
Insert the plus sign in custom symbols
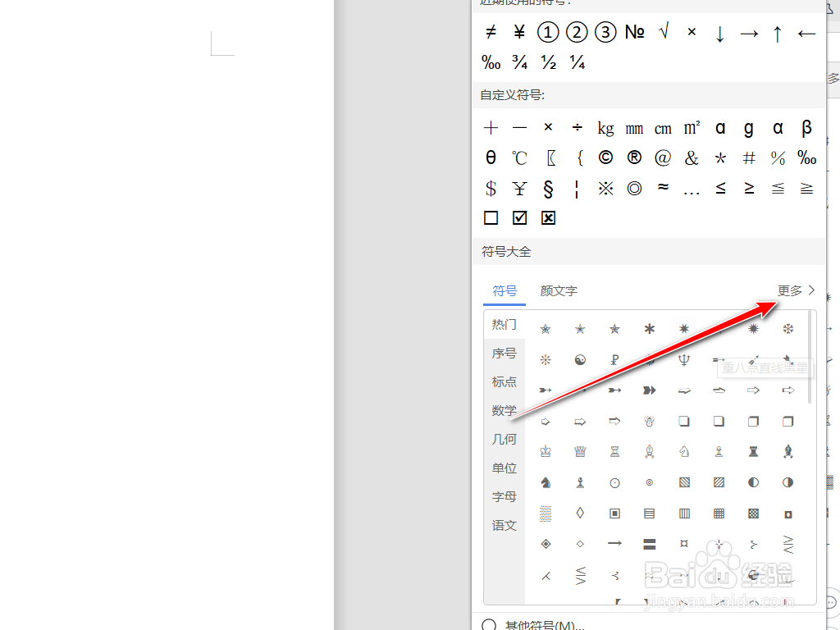[x=491, y=128]
